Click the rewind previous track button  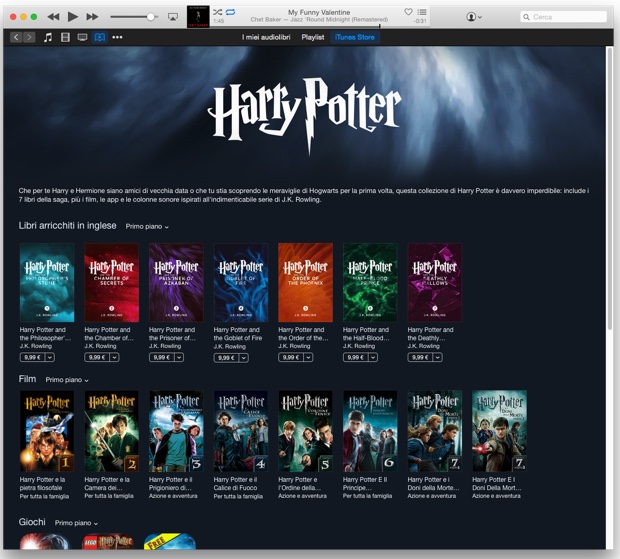53,17
